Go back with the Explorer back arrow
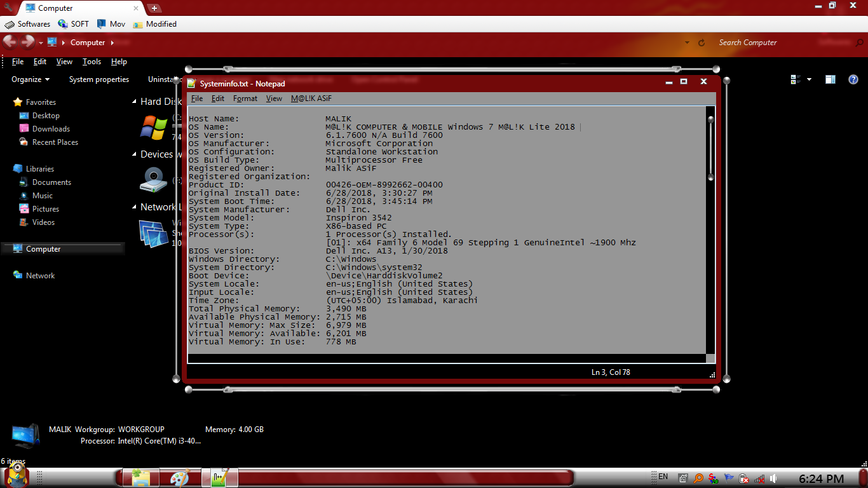 coord(10,42)
